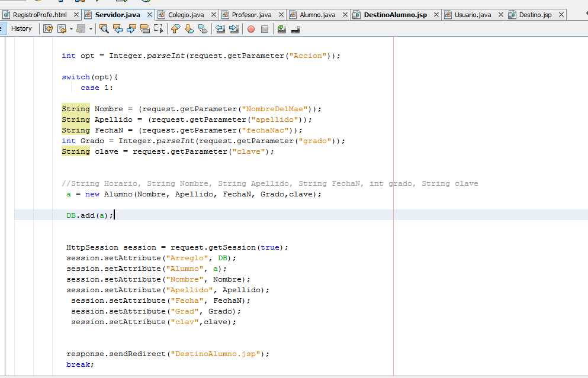Open the Profesor.java tab
Viewport: 588px width, 378px height.
252,15
